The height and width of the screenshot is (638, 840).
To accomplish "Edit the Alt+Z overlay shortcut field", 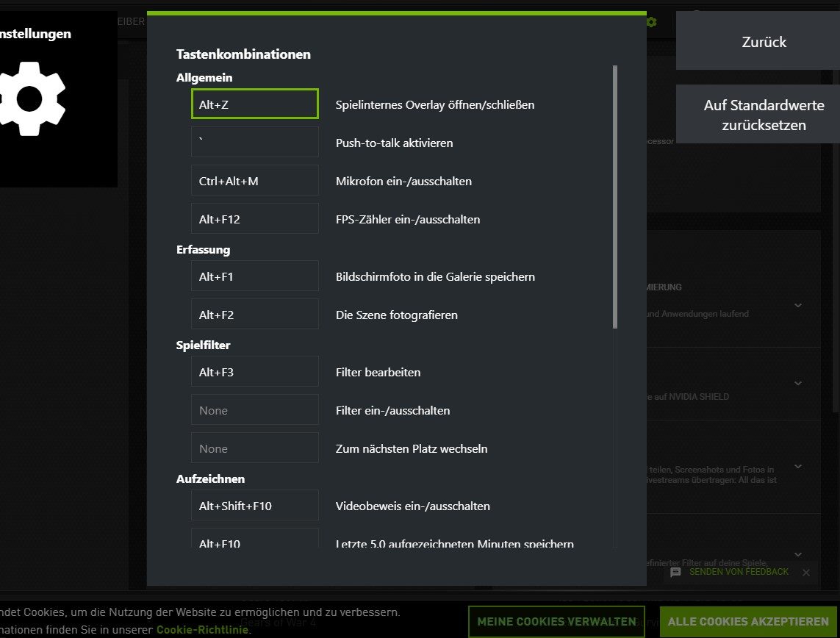I will pos(255,104).
